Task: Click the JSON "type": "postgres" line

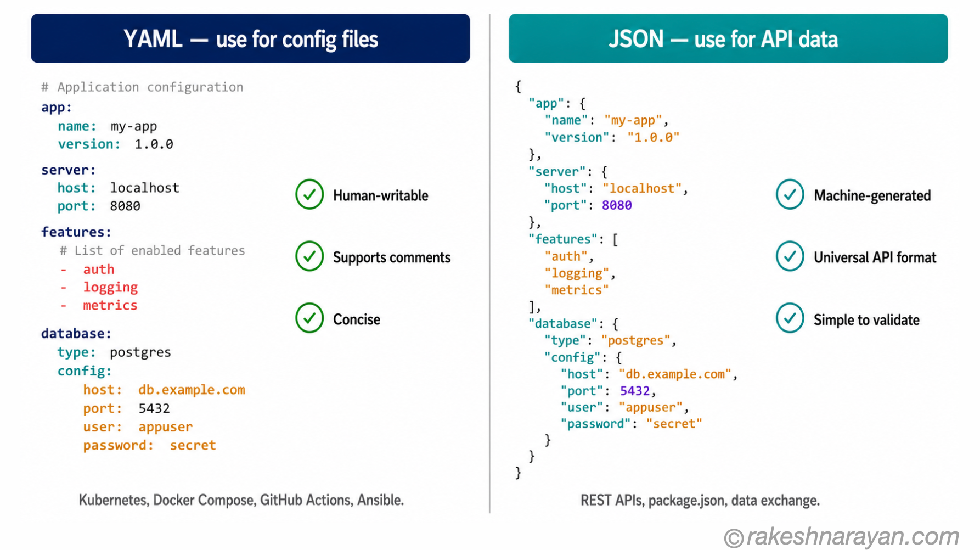Action: click(x=610, y=340)
